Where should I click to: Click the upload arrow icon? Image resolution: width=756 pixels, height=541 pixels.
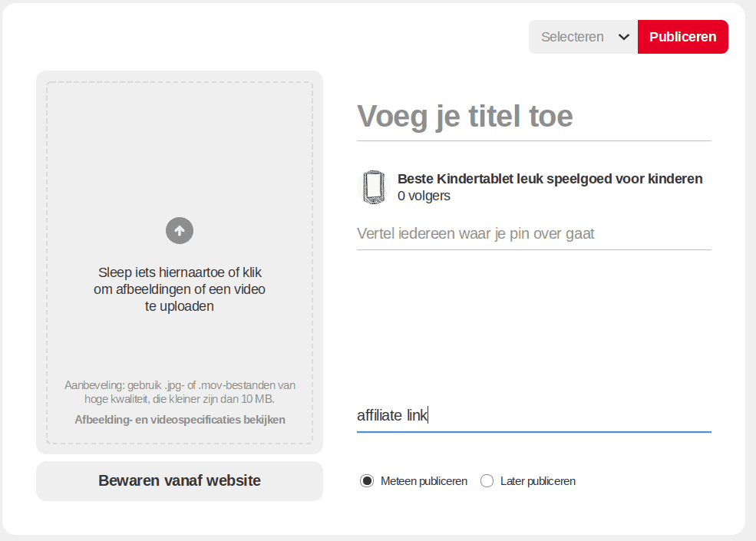point(180,230)
